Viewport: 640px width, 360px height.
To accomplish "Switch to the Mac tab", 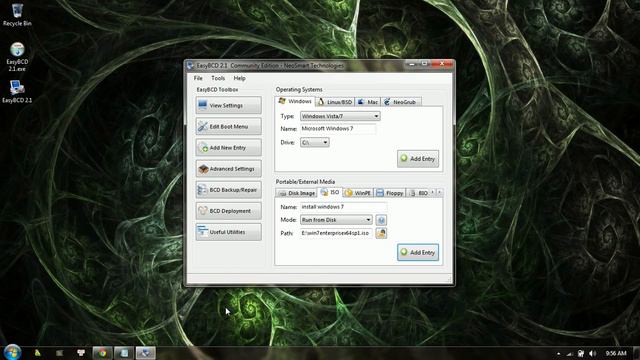I will [368, 102].
